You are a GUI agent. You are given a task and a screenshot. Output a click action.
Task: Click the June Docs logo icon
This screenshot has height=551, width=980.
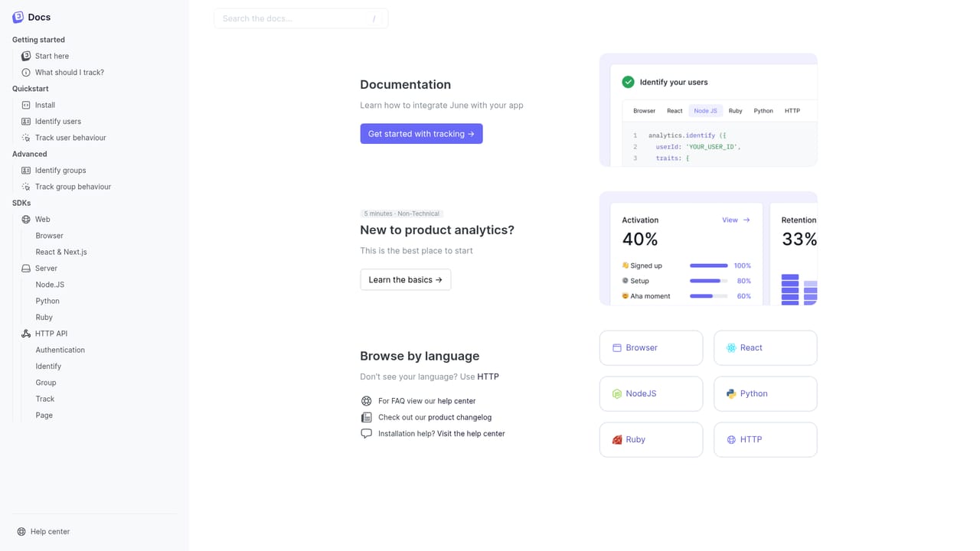coord(18,17)
